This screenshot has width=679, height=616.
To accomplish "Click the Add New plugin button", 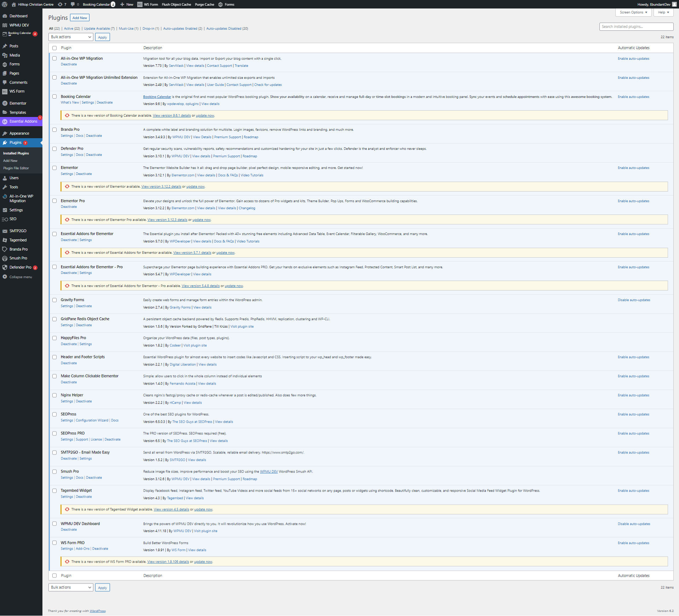I will point(80,18).
